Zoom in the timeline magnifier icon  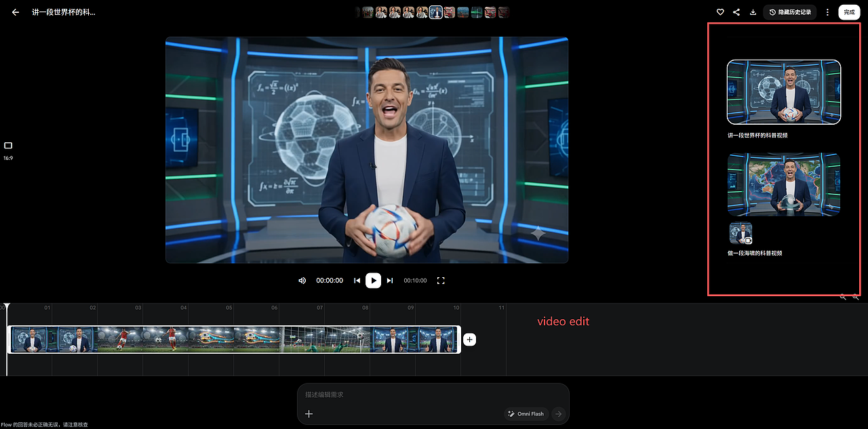tap(856, 297)
